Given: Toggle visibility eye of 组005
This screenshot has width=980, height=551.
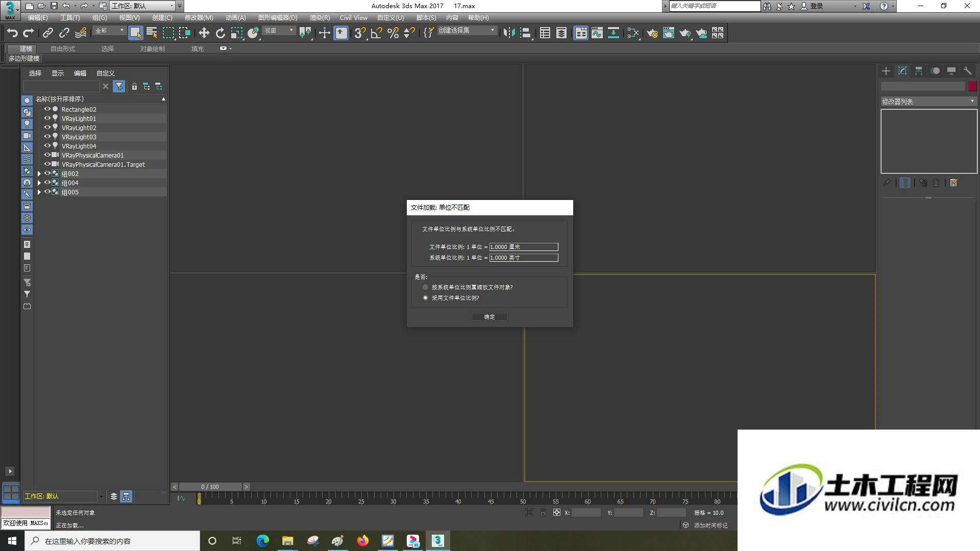Looking at the screenshot, I should click(47, 192).
